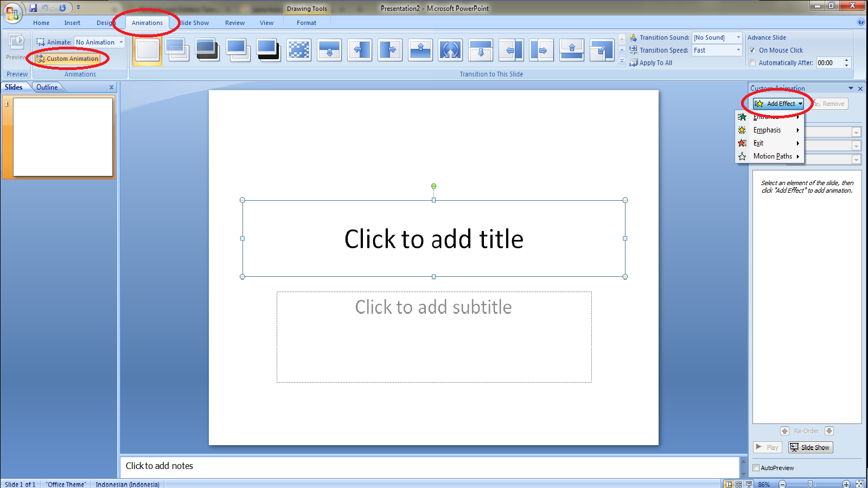The width and height of the screenshot is (868, 488).
Task: Expand the Transition Speed dropdown
Action: (738, 50)
